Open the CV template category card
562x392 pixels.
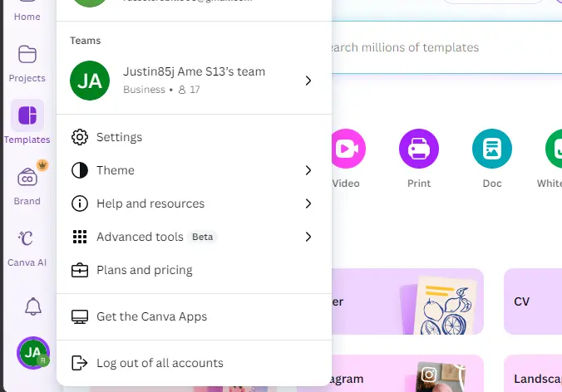tap(533, 301)
